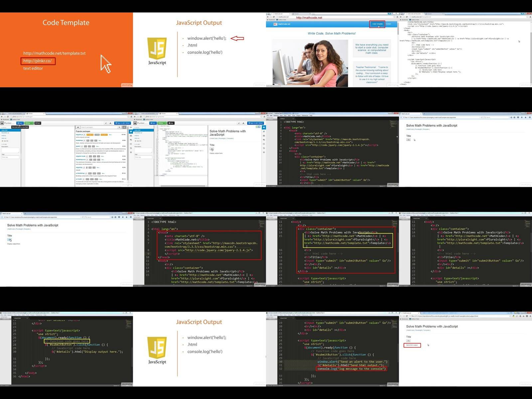This screenshot has height=399, width=532.
Task: Click the Stop button in Plunker preview window
Action: 171,123
